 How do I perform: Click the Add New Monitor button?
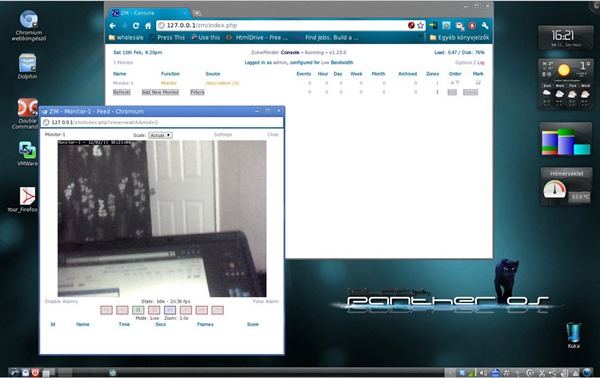point(160,92)
